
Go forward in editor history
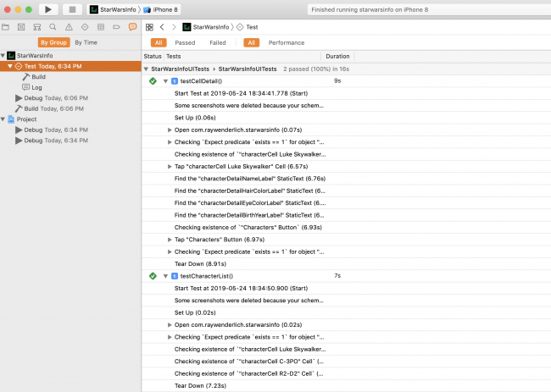(174, 27)
